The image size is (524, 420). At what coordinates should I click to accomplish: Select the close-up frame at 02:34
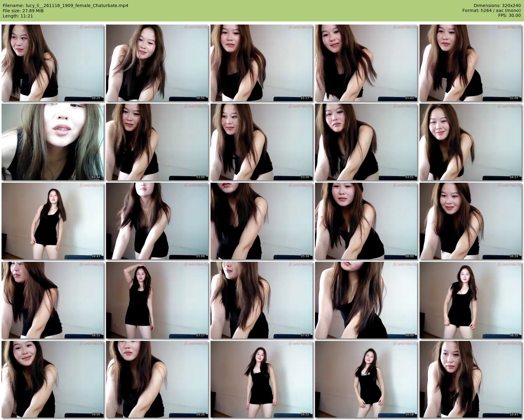(53, 142)
